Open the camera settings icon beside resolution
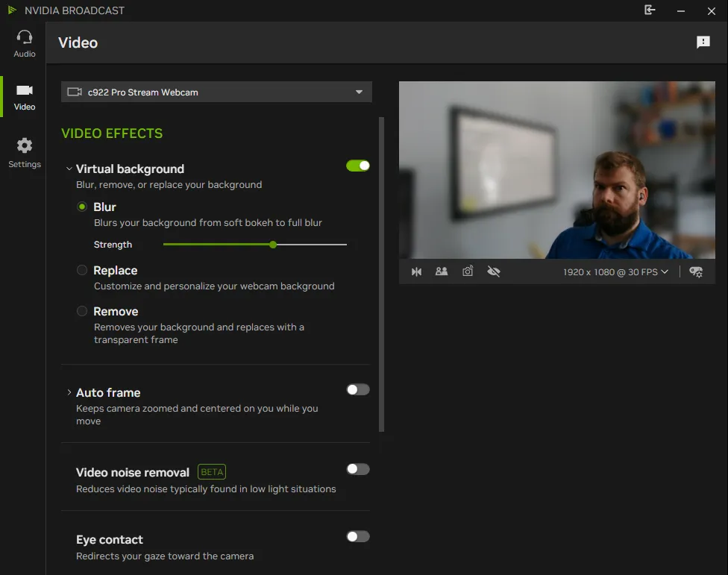Image resolution: width=728 pixels, height=575 pixels. tap(696, 272)
